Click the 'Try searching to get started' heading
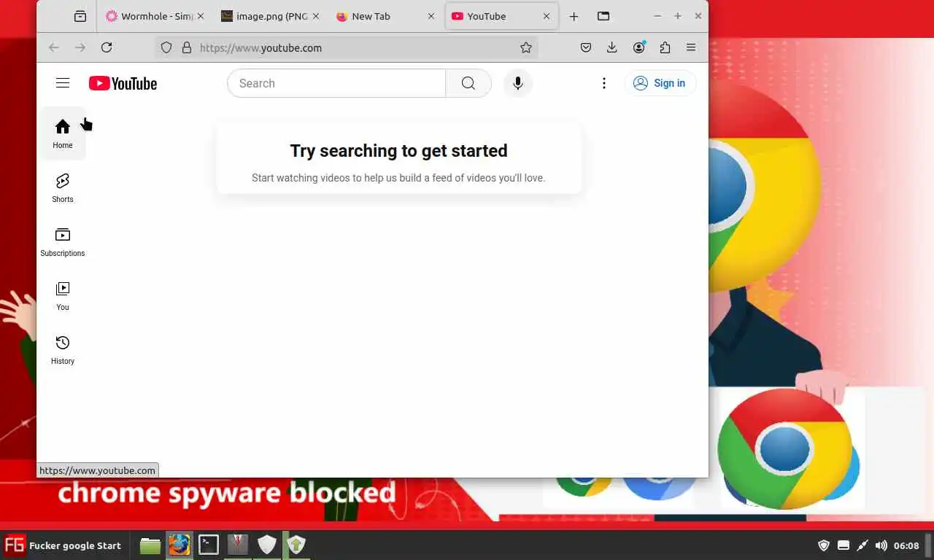 398,151
